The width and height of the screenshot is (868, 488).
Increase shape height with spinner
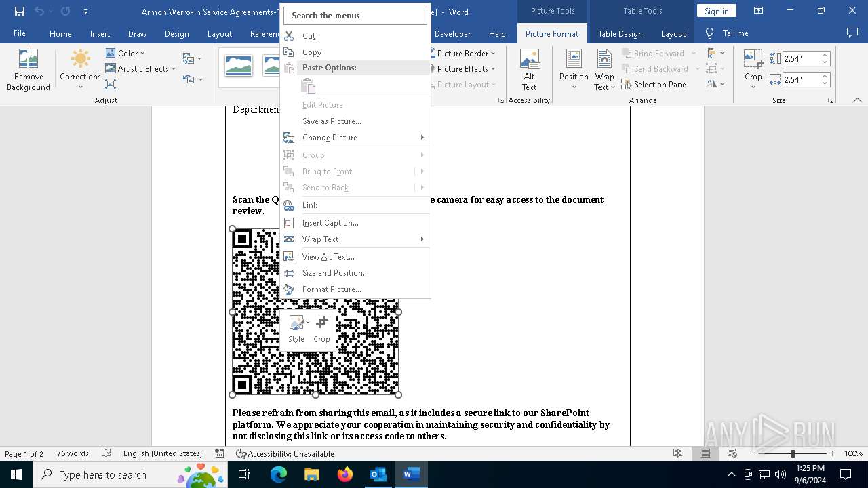click(825, 56)
